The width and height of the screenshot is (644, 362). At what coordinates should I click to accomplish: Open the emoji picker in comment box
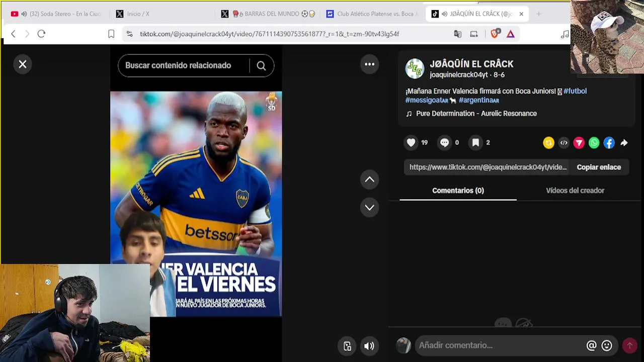607,345
